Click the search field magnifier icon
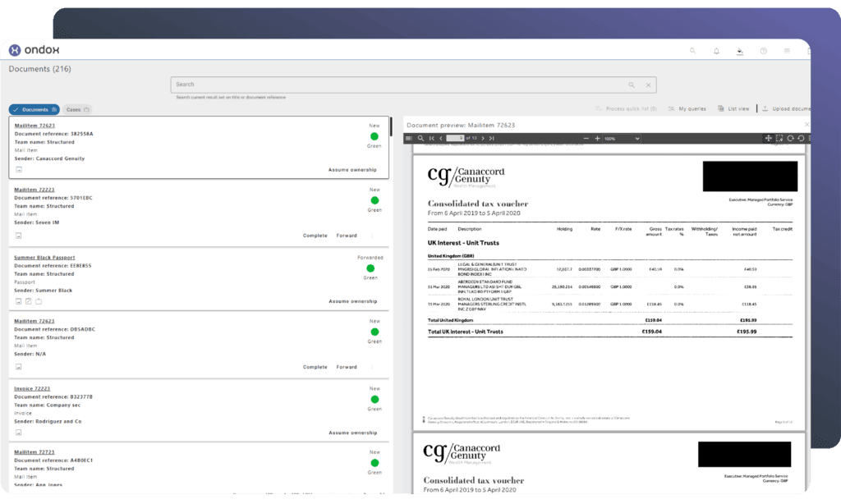 click(x=632, y=85)
